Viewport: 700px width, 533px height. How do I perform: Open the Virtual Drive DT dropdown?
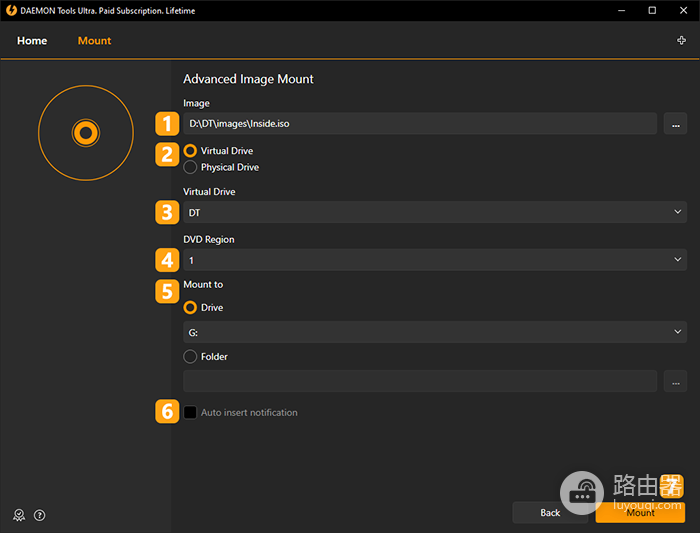(x=435, y=212)
